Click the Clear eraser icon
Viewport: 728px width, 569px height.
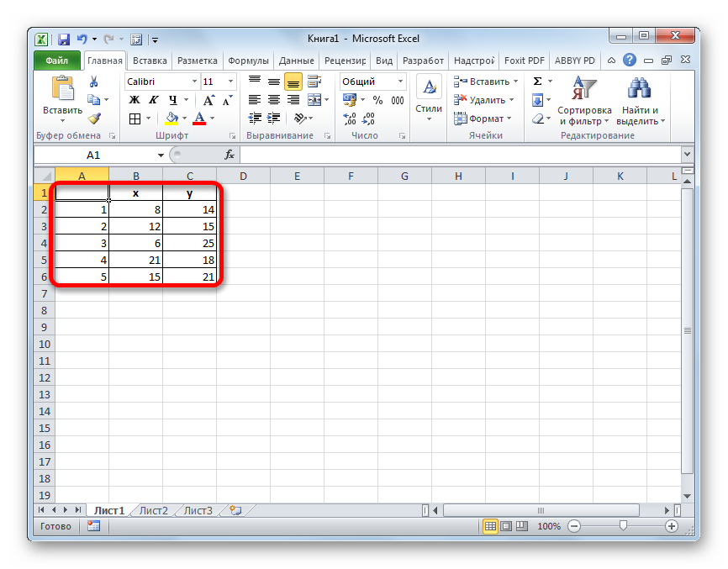tap(538, 119)
